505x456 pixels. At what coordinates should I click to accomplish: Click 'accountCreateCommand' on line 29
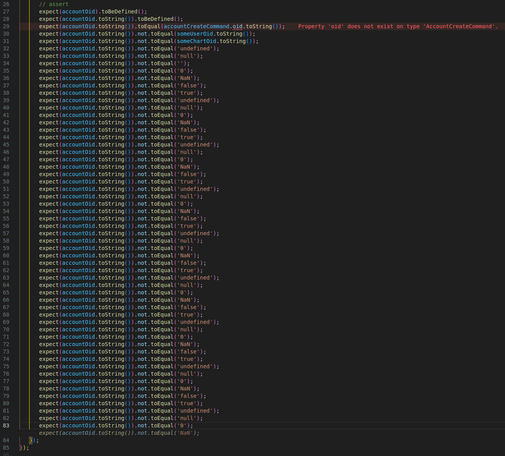196,26
